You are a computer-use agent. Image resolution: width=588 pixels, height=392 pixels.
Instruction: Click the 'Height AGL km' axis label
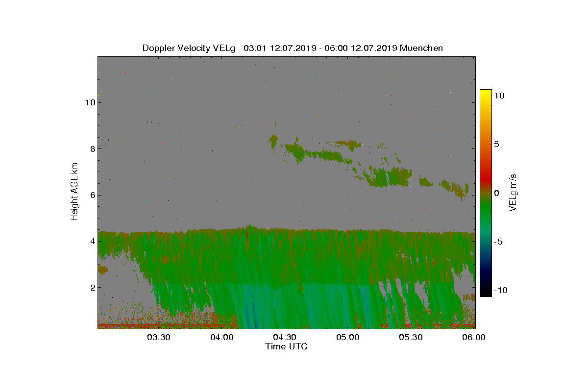point(74,192)
